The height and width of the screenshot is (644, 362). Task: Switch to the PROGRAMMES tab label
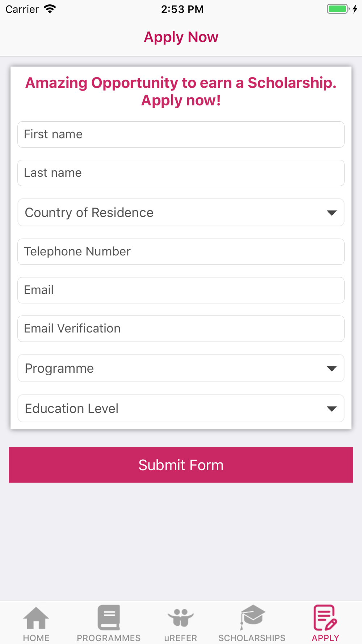click(109, 638)
